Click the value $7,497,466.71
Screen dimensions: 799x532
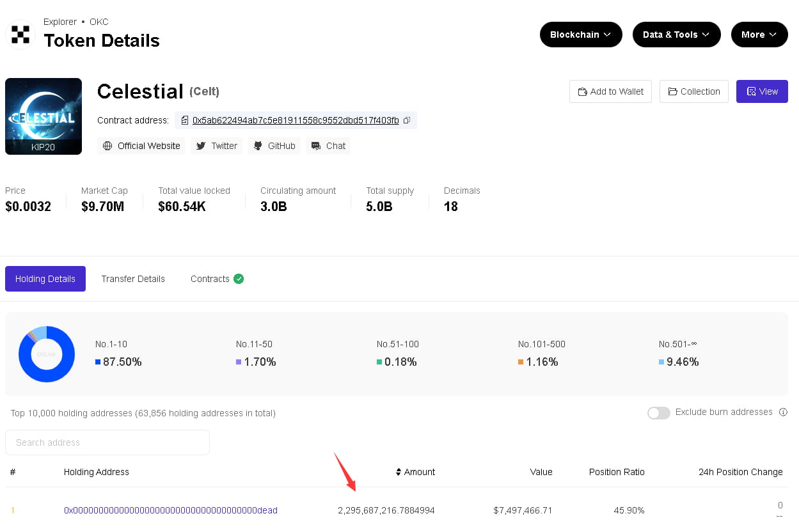523,510
